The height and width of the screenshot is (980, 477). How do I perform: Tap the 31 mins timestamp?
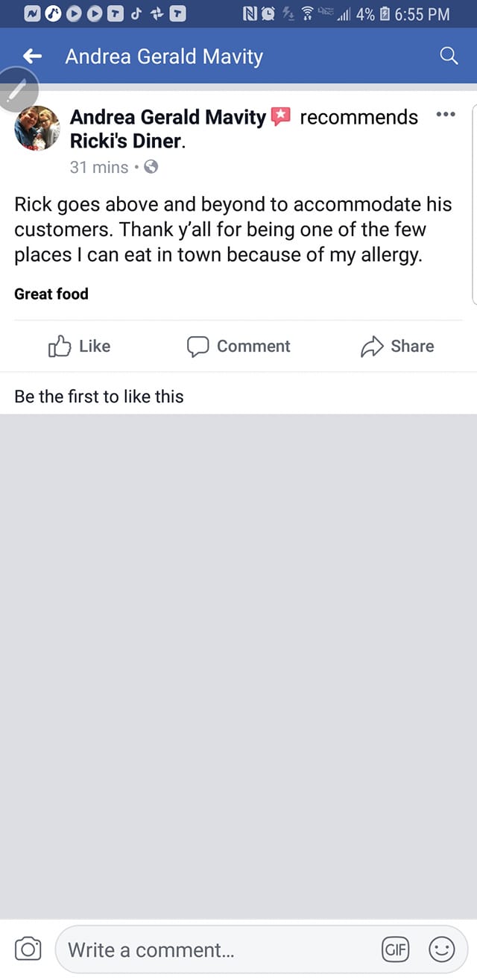click(99, 167)
